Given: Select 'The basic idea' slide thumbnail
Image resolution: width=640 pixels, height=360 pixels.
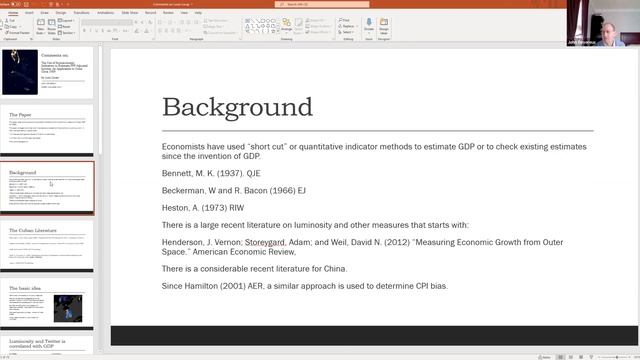Looking at the screenshot, I should 47,304.
